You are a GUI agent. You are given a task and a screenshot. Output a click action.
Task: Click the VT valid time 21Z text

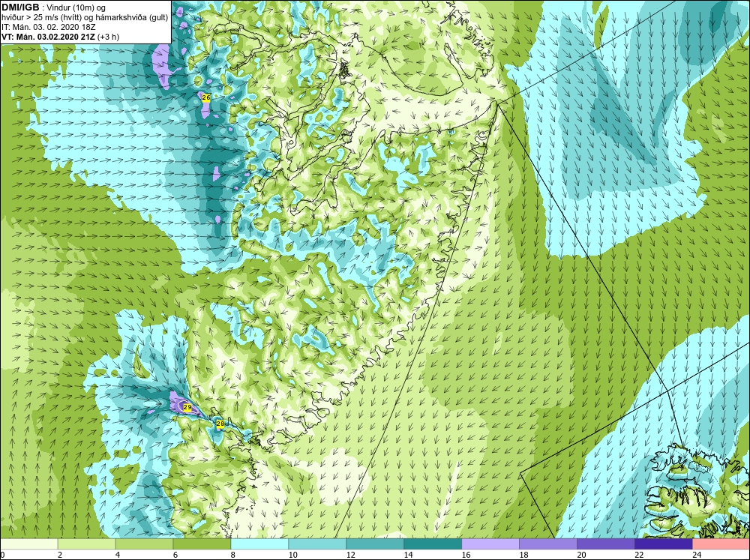tap(49, 37)
